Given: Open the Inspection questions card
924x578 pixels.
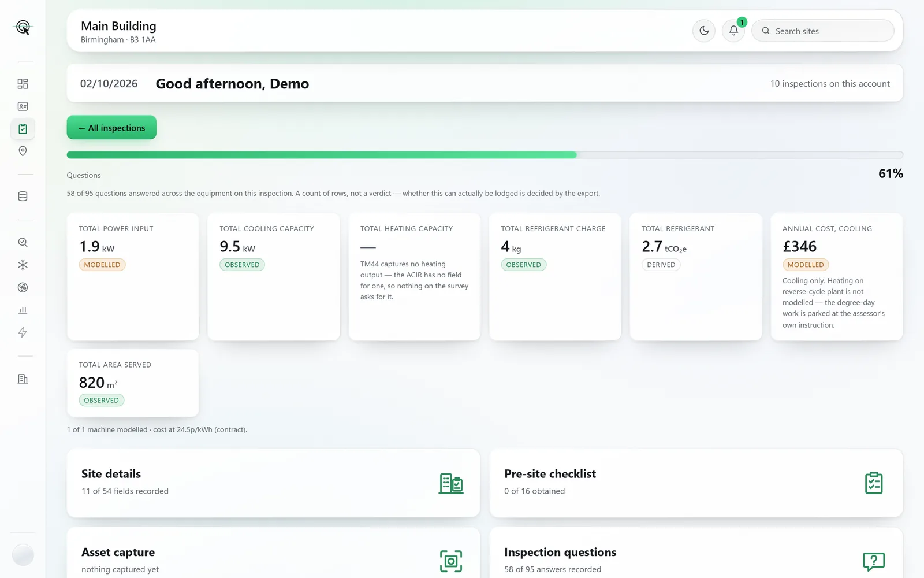Looking at the screenshot, I should 696,553.
